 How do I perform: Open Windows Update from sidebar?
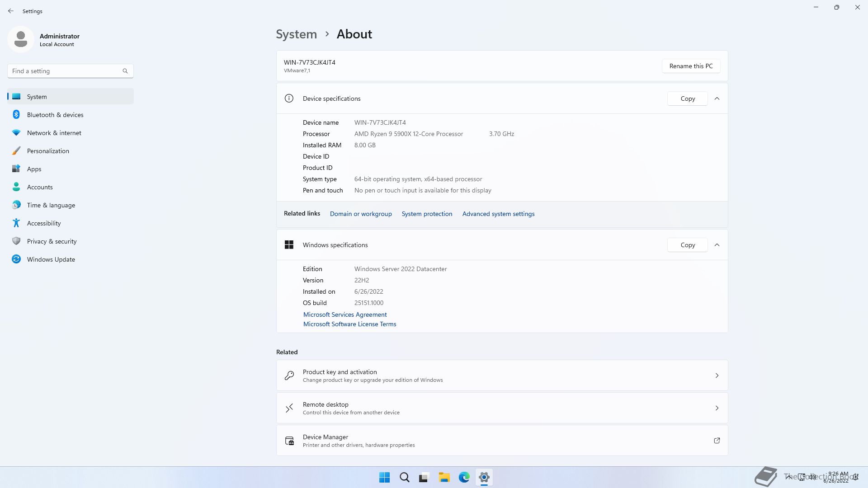tap(51, 259)
